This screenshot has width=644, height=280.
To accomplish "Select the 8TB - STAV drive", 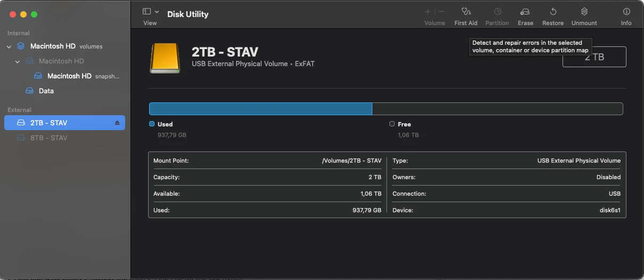I will (48, 138).
